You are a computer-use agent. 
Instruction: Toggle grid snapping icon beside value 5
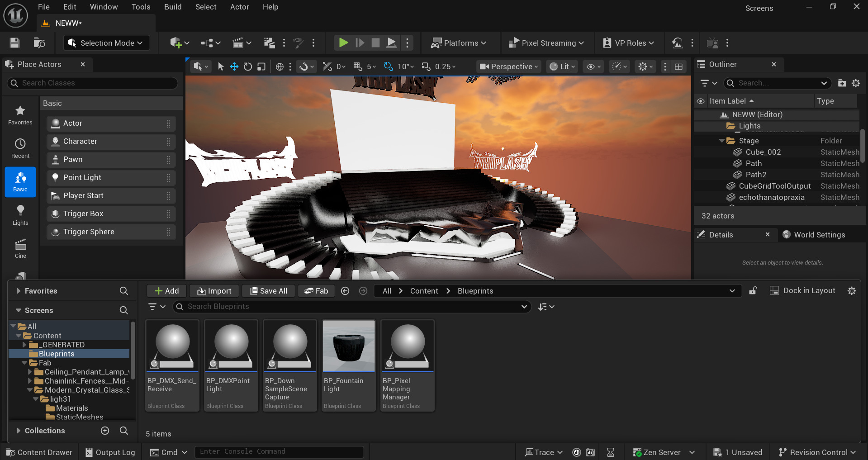(358, 66)
